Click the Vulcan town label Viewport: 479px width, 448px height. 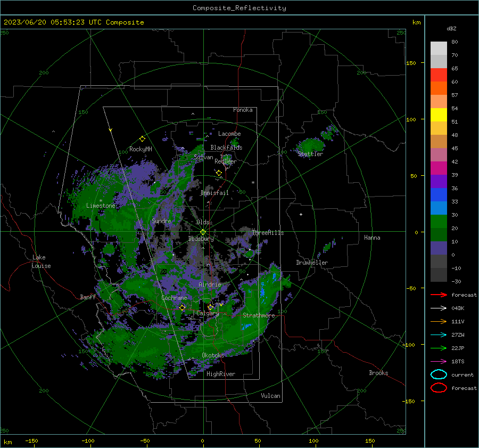[x=270, y=396]
